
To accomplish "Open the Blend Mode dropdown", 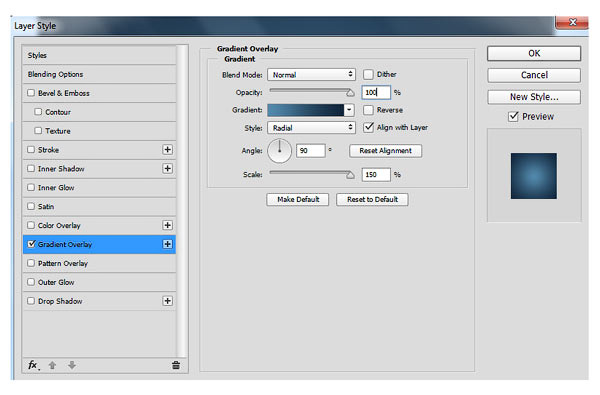I will [311, 75].
